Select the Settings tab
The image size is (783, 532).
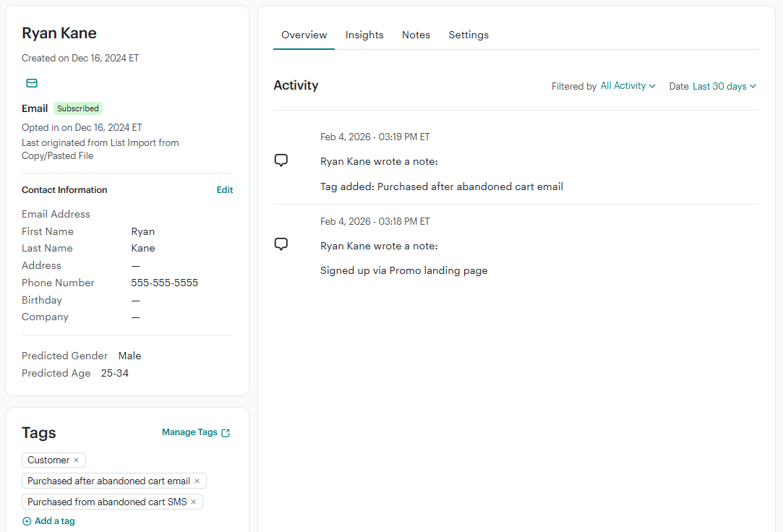tap(468, 35)
